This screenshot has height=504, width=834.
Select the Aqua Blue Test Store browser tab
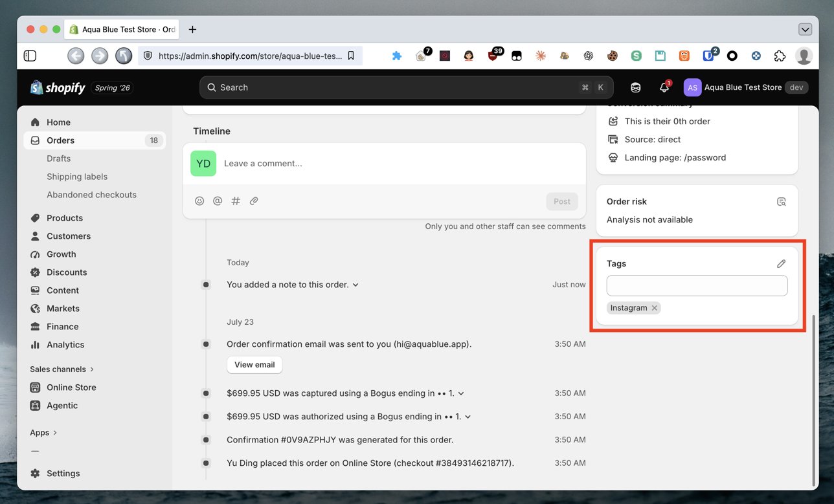(123, 30)
